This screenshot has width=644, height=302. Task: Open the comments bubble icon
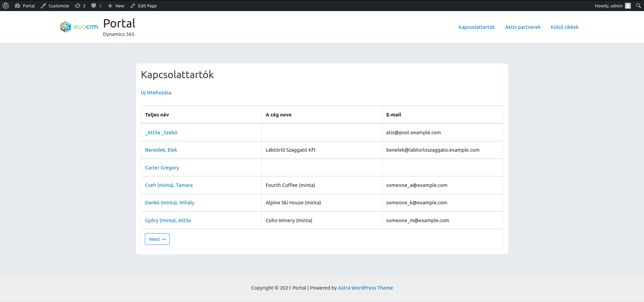pos(96,6)
